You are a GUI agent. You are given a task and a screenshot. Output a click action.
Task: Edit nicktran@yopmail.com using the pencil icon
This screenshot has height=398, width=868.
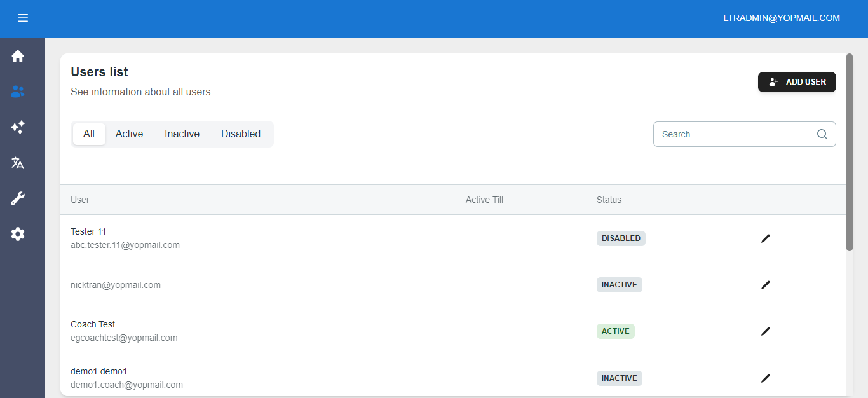tap(765, 285)
